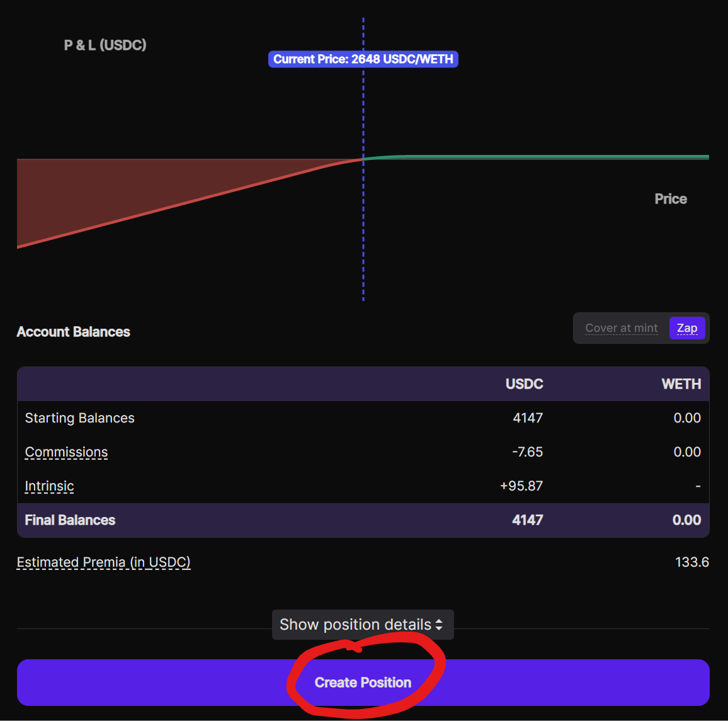This screenshot has height=721, width=728.
Task: Click the Estimated Premia (in USDC) label
Action: pyautogui.click(x=103, y=562)
